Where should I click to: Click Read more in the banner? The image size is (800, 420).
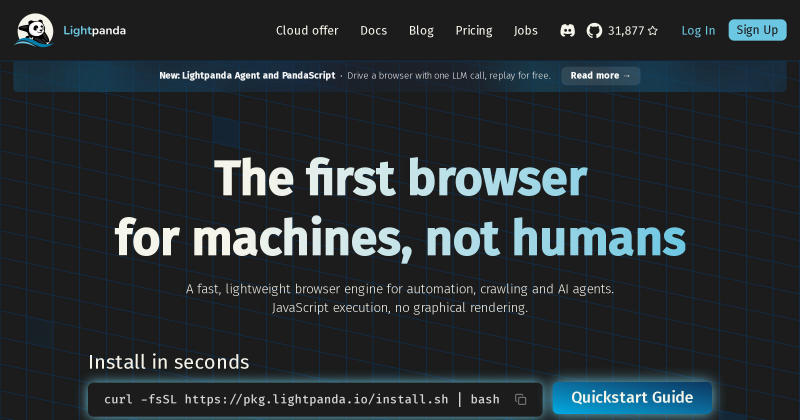click(x=601, y=76)
